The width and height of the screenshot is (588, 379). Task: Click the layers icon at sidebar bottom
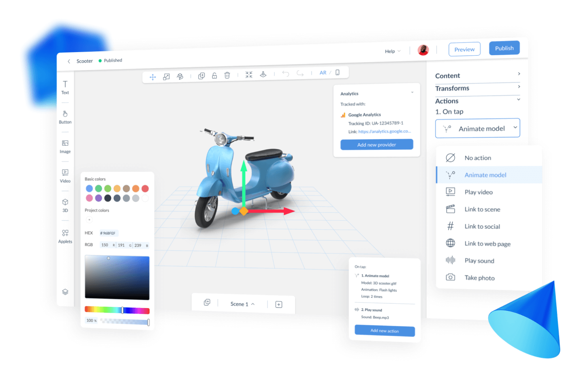point(65,292)
